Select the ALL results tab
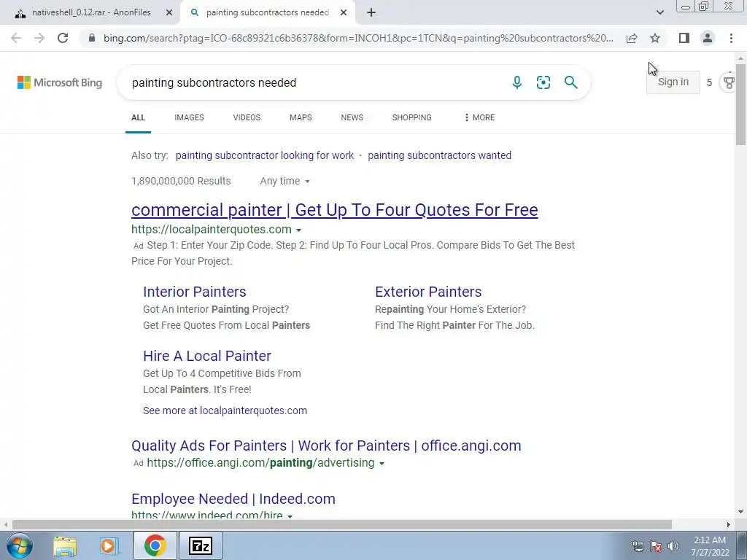The height and width of the screenshot is (560, 747). coord(138,117)
